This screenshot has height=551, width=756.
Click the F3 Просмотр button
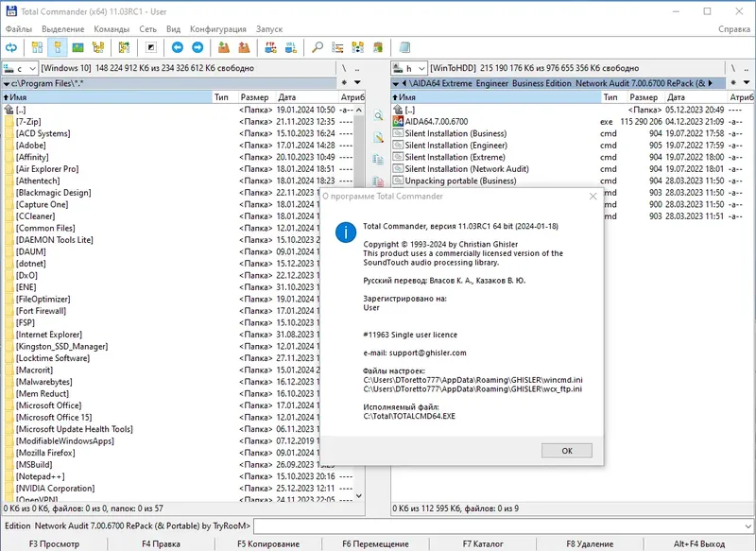(x=54, y=543)
